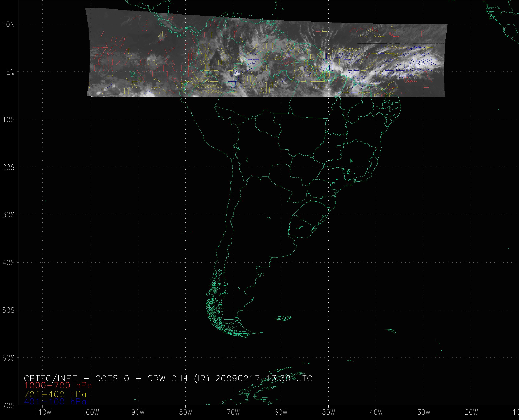Click the 110W longitude axis label
519x420 pixels.
[43, 412]
